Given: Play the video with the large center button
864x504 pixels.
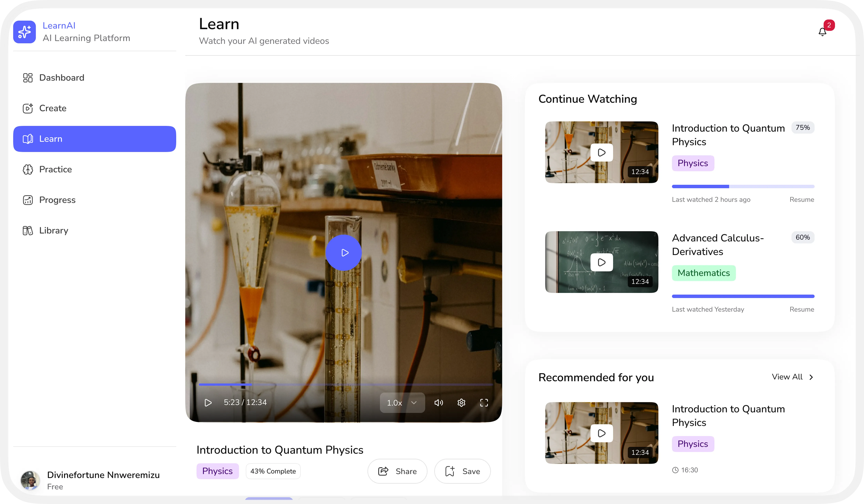Looking at the screenshot, I should (x=344, y=253).
